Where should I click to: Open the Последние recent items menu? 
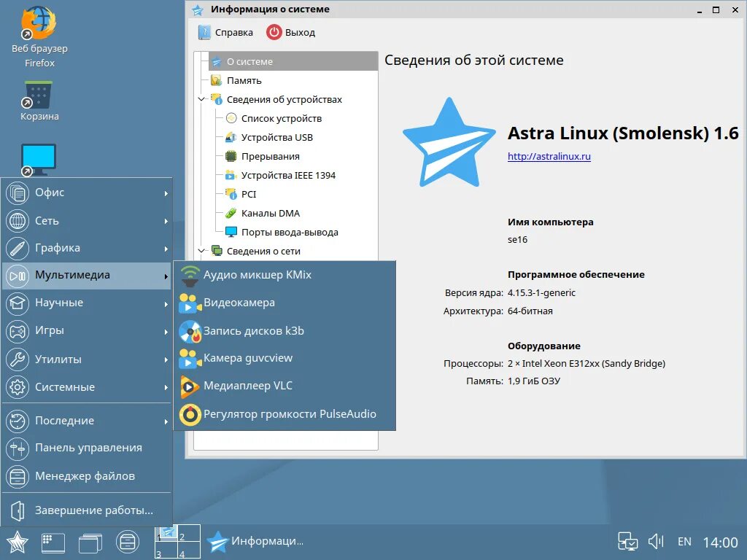click(x=87, y=421)
